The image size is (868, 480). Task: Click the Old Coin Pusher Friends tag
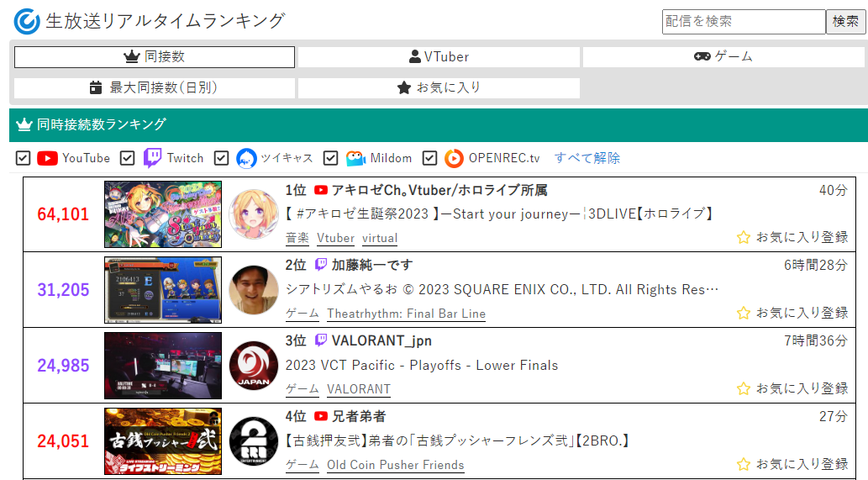coord(395,465)
